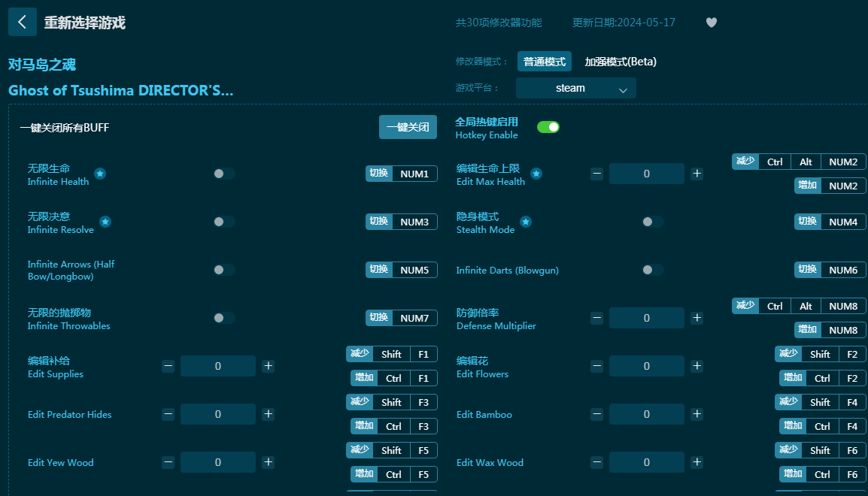Turn on Stealth Mode switch
The height and width of the screenshot is (496, 868).
(x=653, y=222)
